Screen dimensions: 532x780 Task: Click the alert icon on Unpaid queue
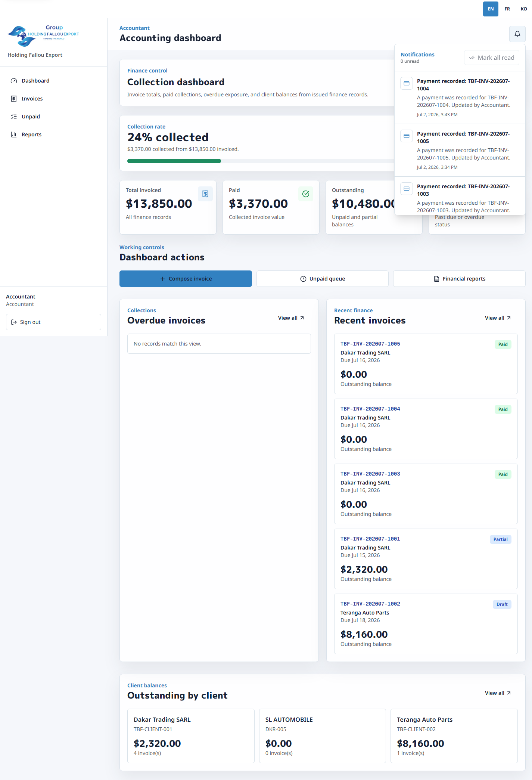pyautogui.click(x=303, y=279)
